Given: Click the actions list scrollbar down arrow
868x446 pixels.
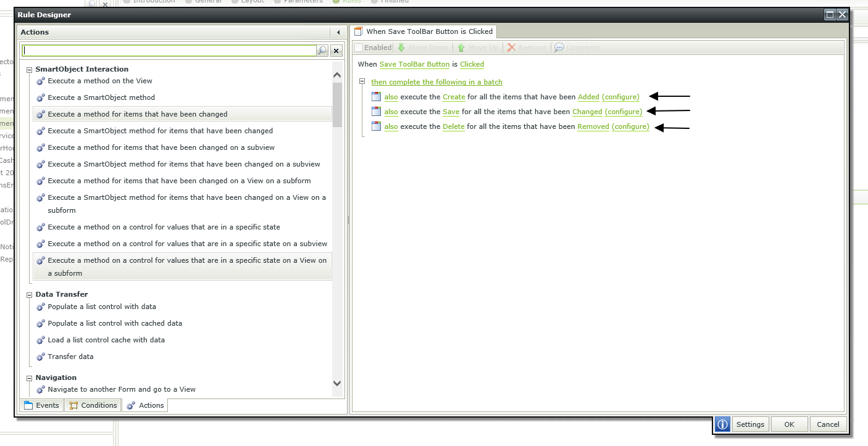Looking at the screenshot, I should point(337,383).
